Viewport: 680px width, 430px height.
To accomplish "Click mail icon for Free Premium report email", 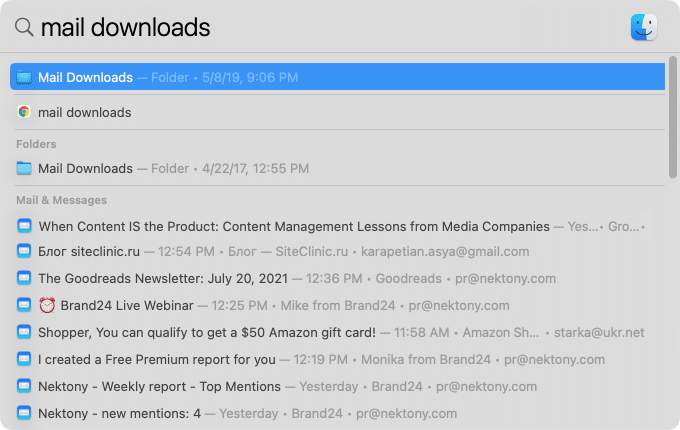I will [24, 359].
